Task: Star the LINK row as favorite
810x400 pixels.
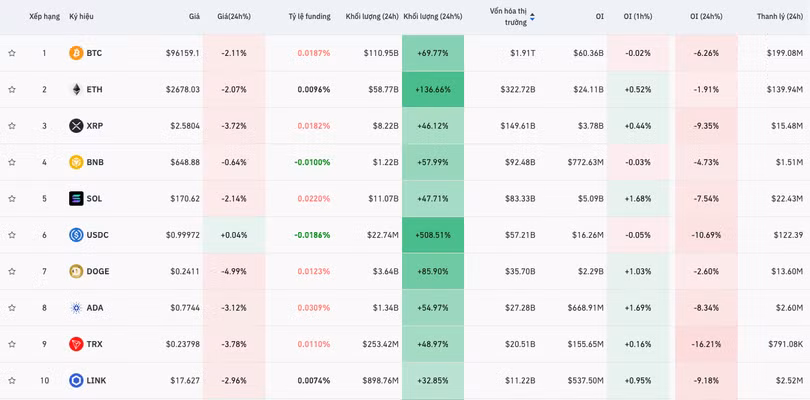Action: (12, 380)
